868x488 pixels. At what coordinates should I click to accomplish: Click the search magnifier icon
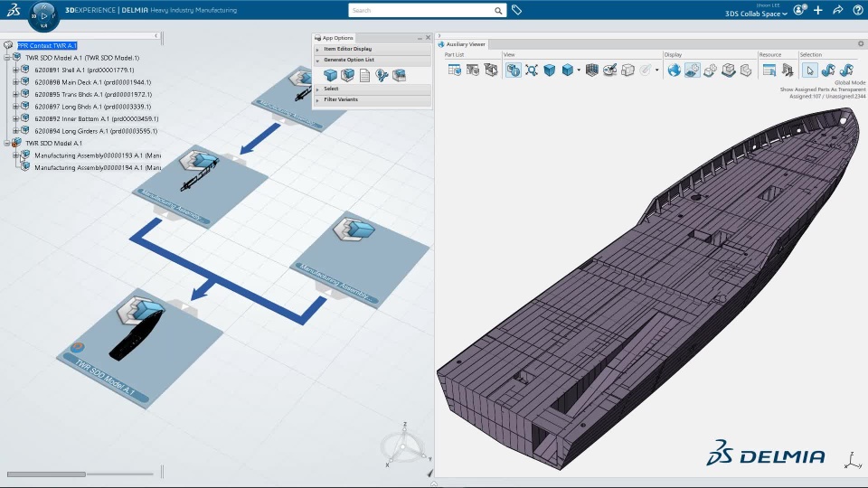498,11
